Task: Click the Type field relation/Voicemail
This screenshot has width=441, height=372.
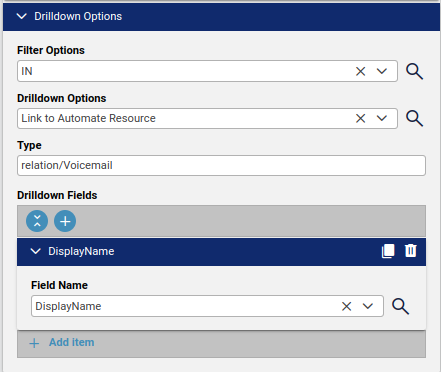Action: [221, 165]
